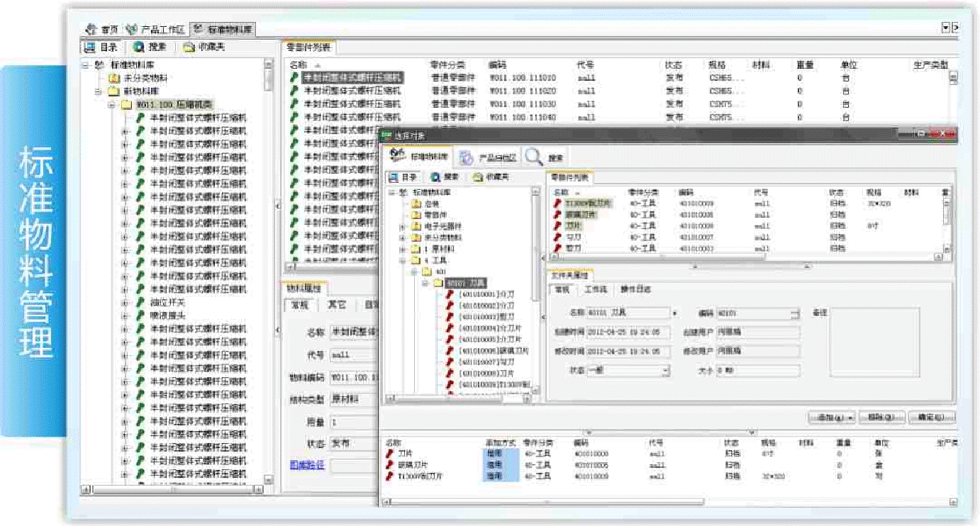980x526 pixels.
Task: Open 收藏夹 favorites icon in the main panel
Action: click(189, 47)
